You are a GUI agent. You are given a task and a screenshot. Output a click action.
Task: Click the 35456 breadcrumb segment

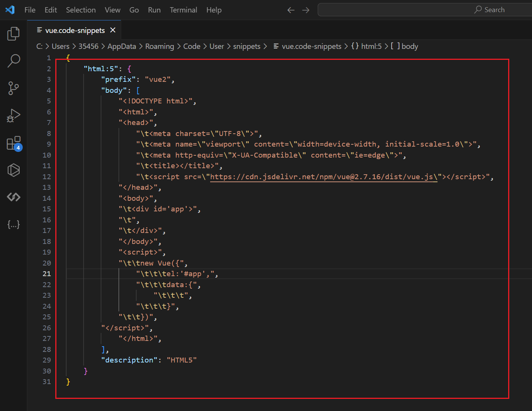point(88,46)
